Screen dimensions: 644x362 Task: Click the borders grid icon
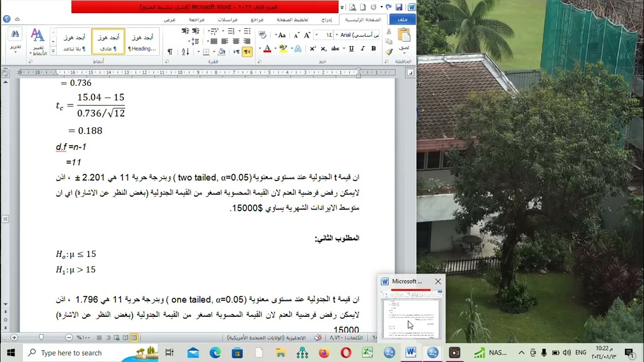pos(206,51)
